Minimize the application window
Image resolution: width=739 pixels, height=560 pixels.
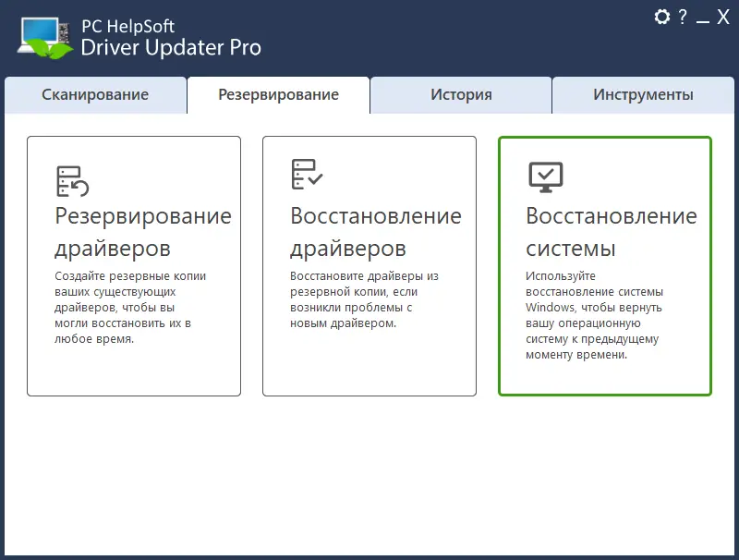click(x=705, y=15)
